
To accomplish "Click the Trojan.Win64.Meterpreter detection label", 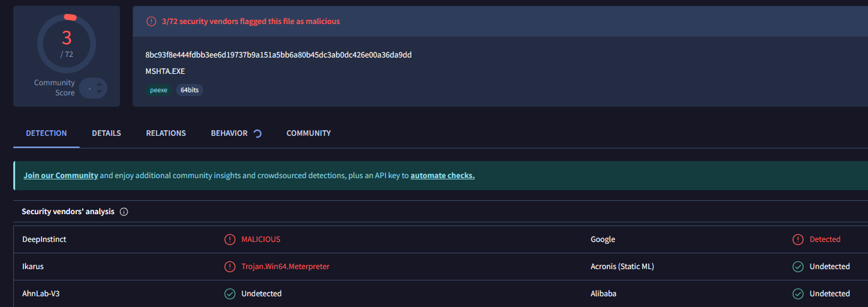I will coord(285,267).
